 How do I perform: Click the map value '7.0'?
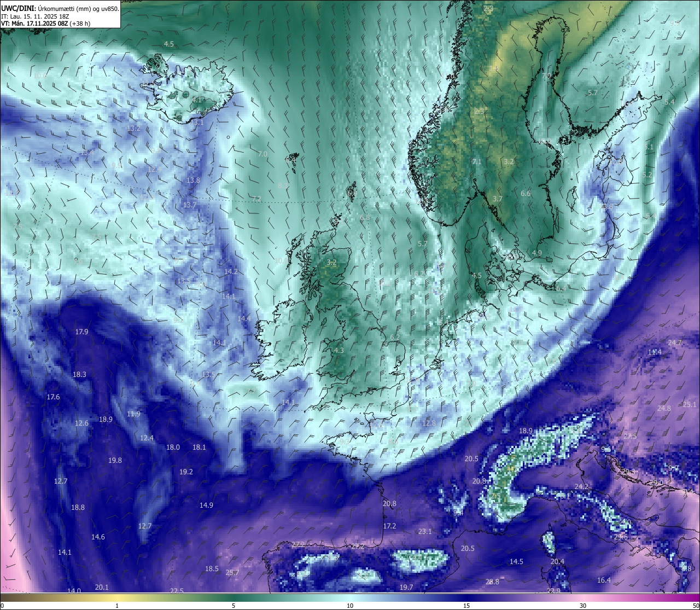pos(262,154)
